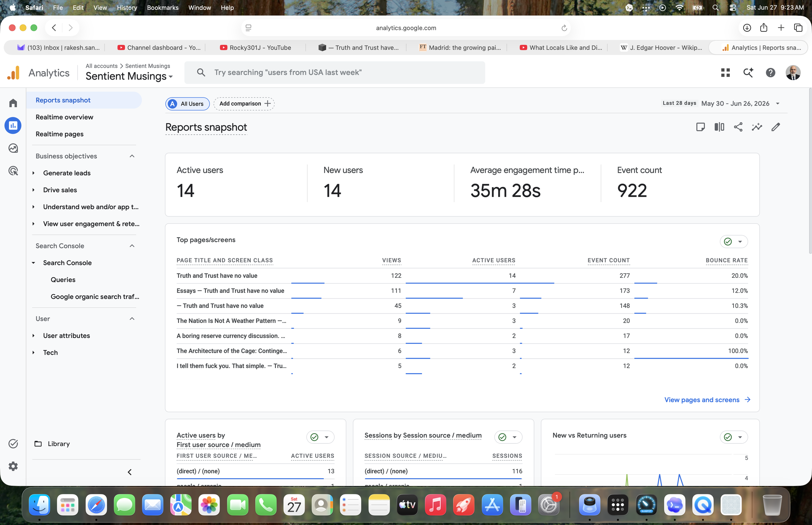Open the Safari File menu
This screenshot has height=525, width=812.
[x=57, y=7]
